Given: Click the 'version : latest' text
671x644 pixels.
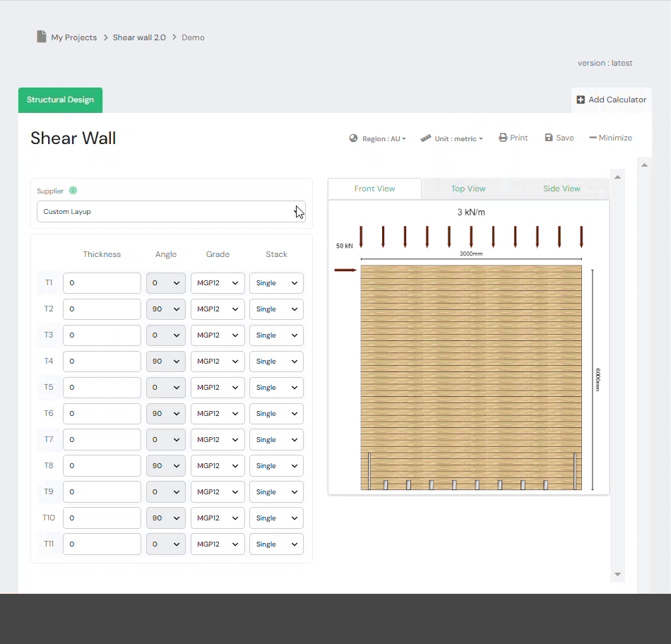Looking at the screenshot, I should (605, 63).
